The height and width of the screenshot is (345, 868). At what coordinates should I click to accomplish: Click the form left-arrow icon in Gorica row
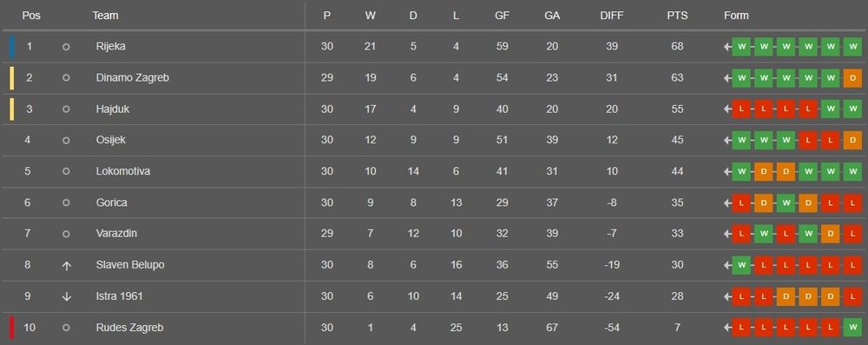(x=727, y=203)
